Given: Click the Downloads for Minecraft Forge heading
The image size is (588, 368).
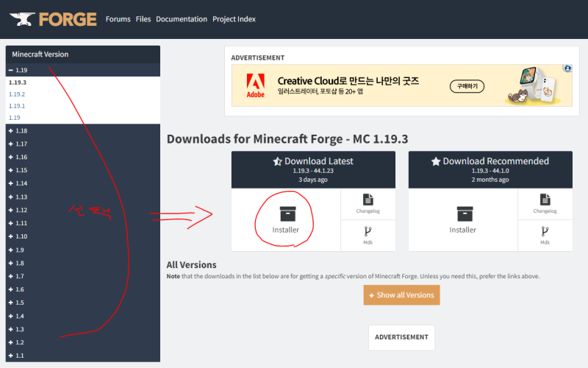Looking at the screenshot, I should [287, 139].
